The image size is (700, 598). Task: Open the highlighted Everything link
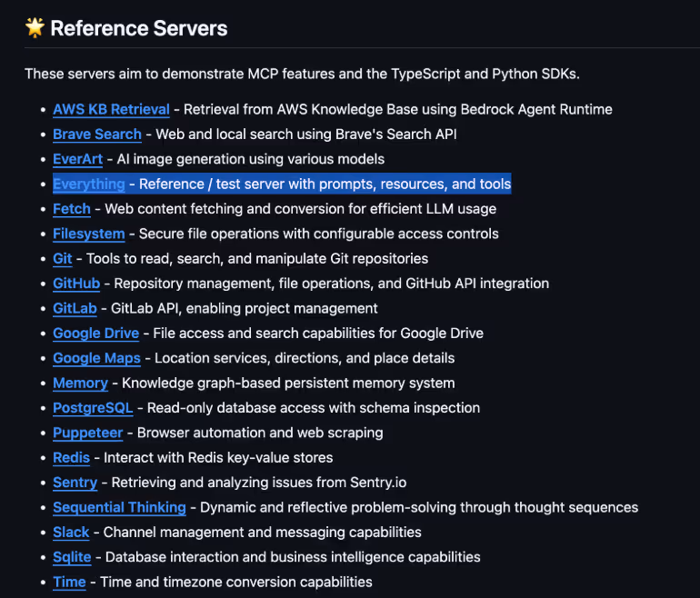click(89, 184)
